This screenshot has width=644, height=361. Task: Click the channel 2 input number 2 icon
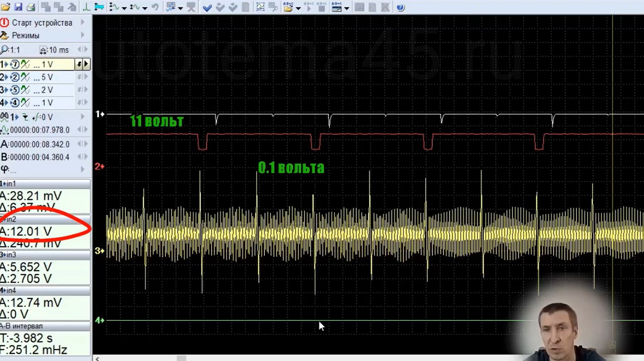15,77
